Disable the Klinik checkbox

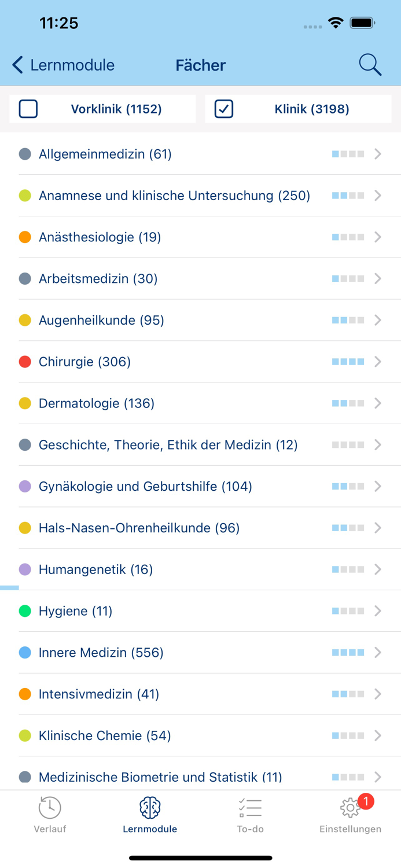pos(223,108)
